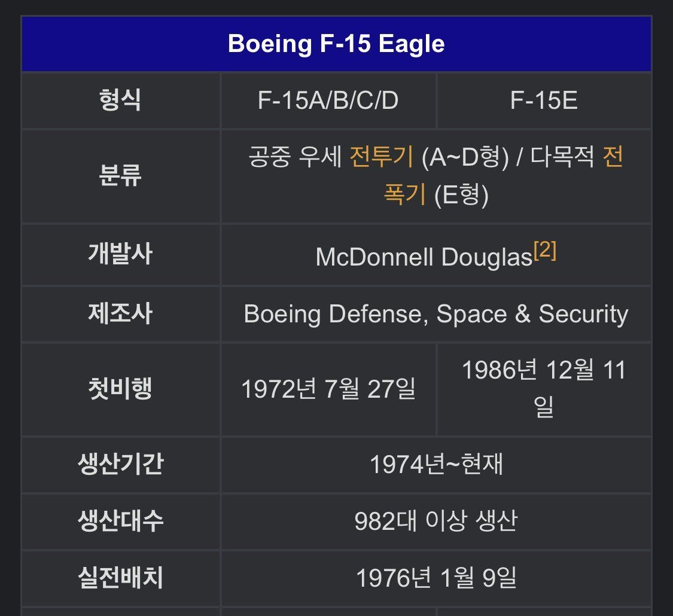Viewport: 673px width, 616px height.
Task: Click the 982대 이상 생산 value
Action: pos(436,522)
